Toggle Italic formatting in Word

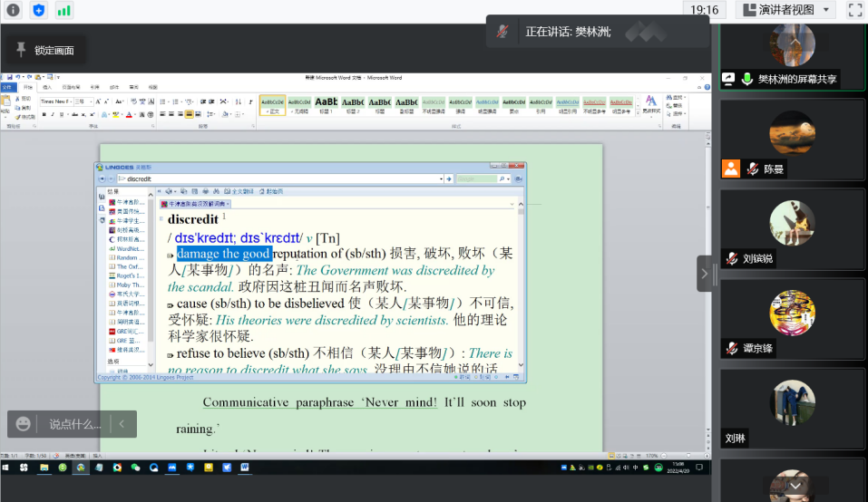point(53,114)
